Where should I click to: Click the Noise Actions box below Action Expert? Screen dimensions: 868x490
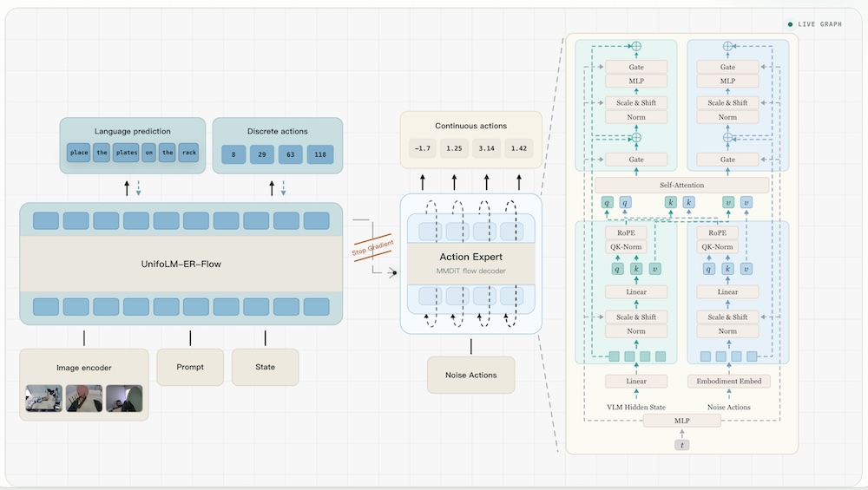471,375
